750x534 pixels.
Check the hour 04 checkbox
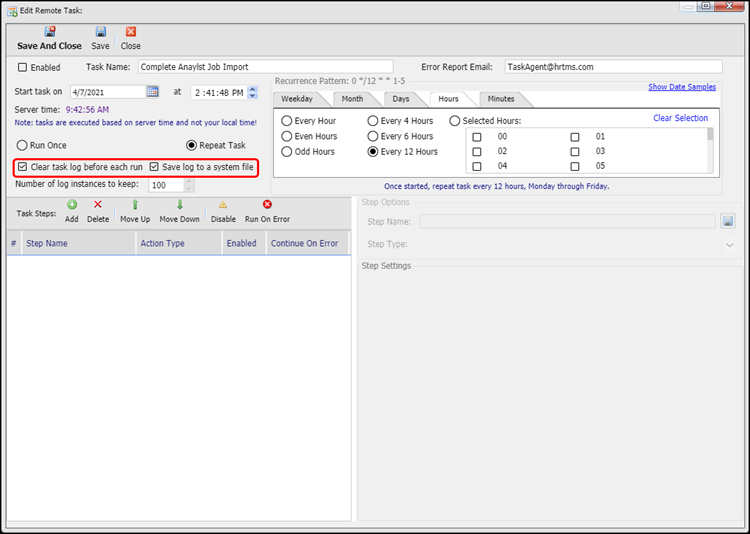477,167
